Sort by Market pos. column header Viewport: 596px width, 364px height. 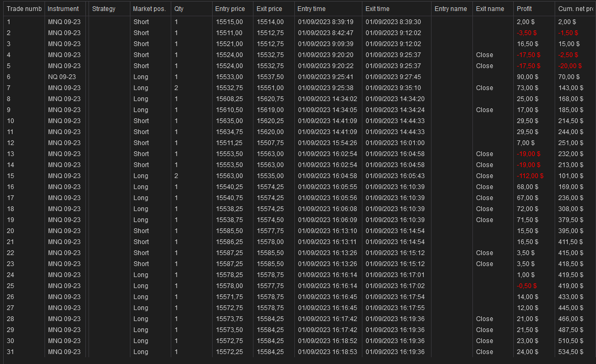tap(150, 9)
